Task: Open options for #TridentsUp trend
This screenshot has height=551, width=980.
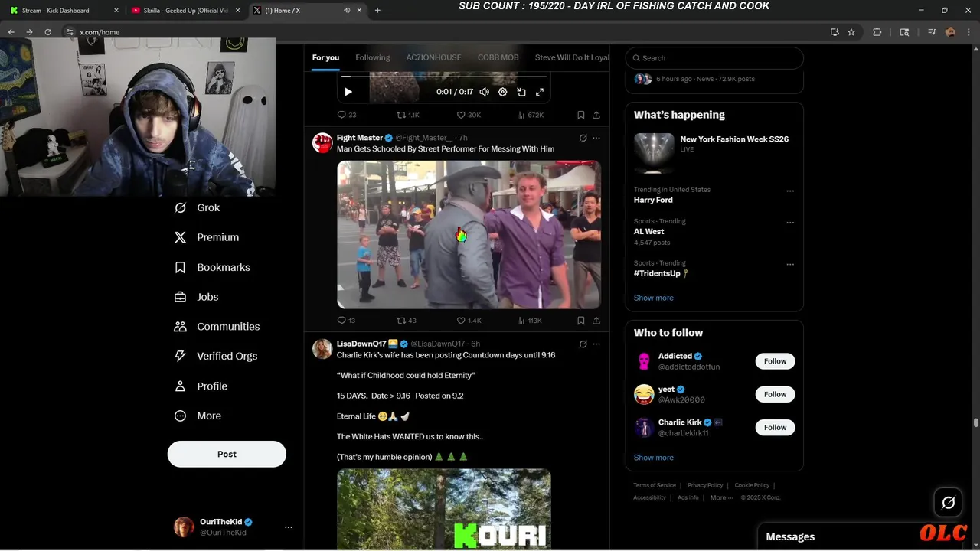Action: (x=790, y=264)
